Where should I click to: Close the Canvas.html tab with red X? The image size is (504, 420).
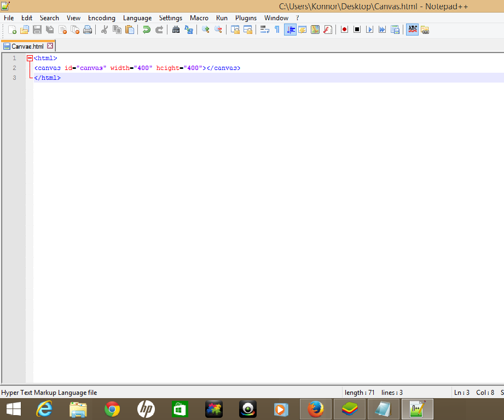[x=50, y=46]
